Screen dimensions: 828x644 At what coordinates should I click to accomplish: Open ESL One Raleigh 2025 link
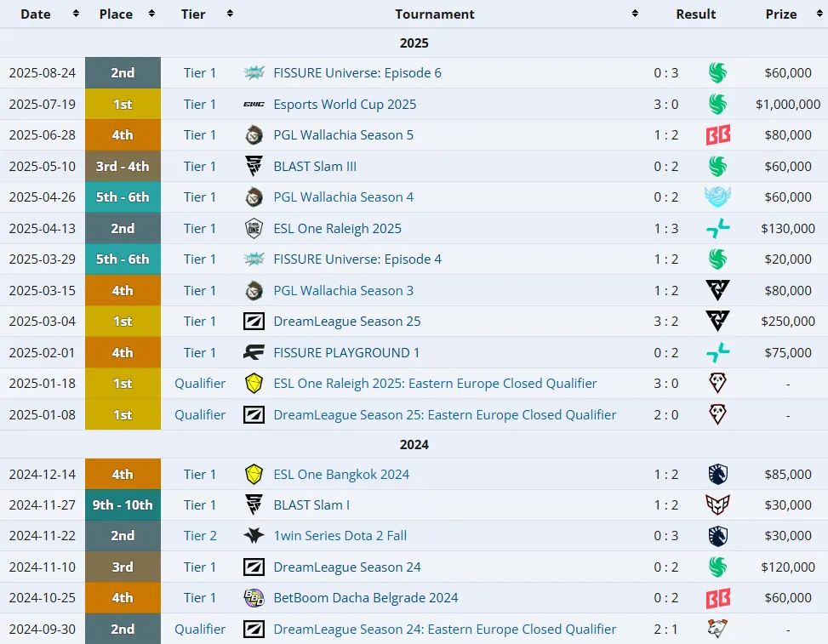338,229
